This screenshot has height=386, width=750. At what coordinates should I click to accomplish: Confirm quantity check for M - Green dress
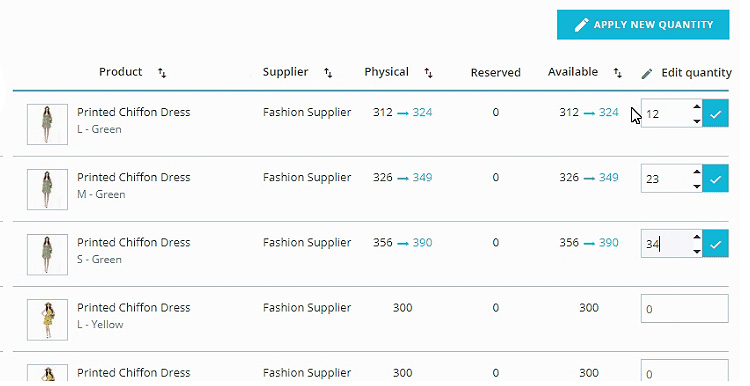(716, 178)
